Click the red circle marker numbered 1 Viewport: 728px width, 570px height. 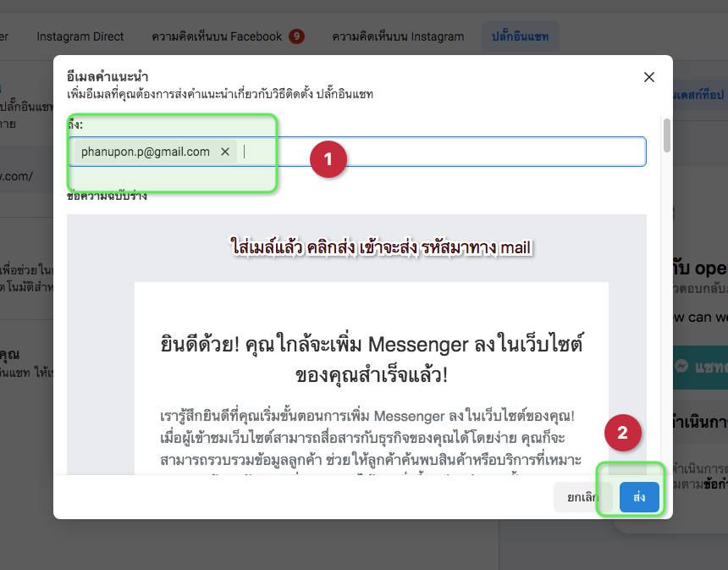[x=328, y=158]
